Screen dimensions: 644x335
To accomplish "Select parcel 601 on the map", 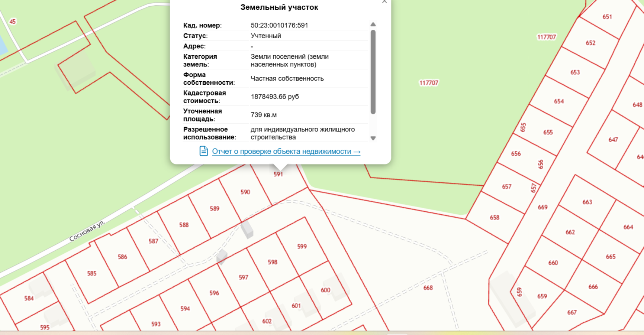I will pos(296,306).
